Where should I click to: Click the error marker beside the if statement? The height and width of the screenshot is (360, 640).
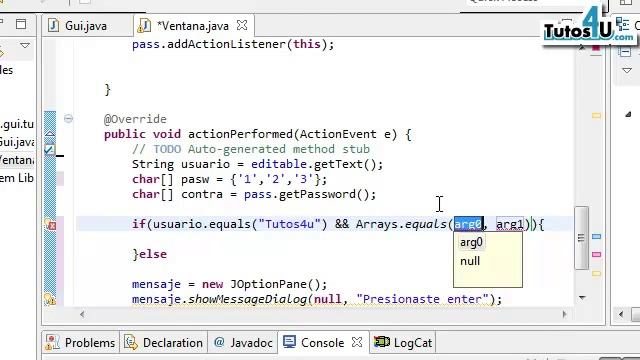(50, 224)
